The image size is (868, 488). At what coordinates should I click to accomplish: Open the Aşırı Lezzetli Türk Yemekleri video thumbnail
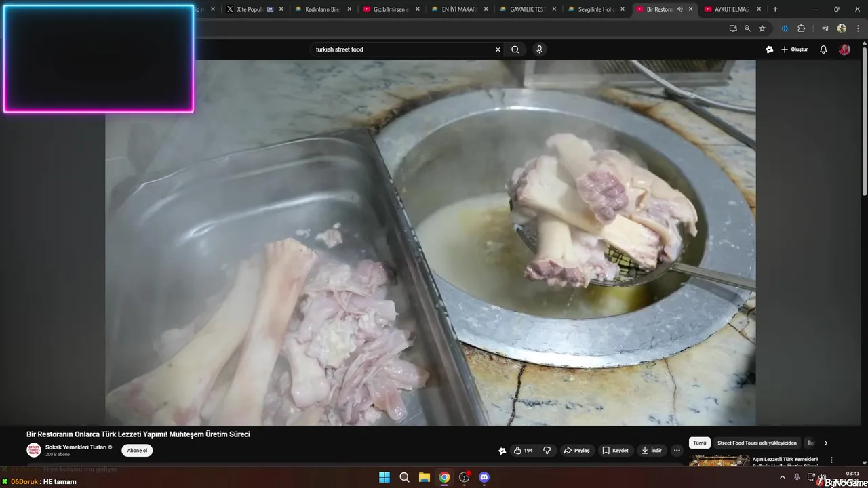719,462
